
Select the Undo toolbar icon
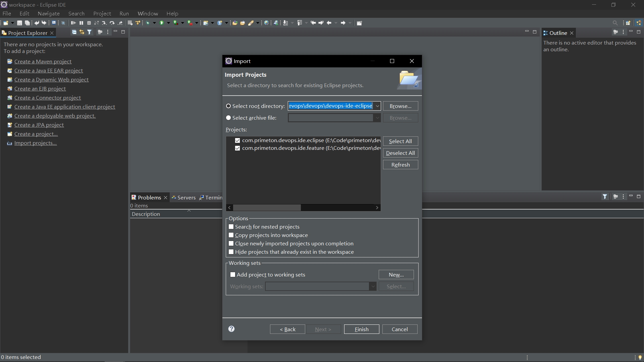click(37, 23)
